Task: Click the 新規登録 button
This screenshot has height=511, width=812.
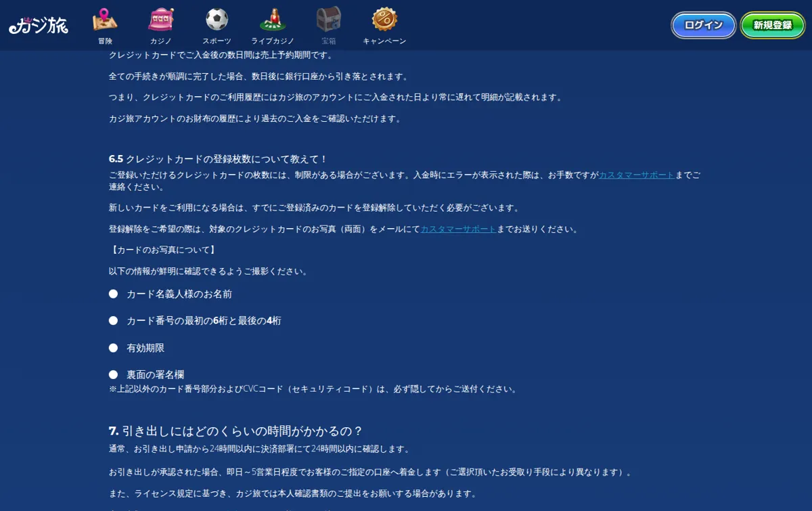Action: (x=773, y=25)
